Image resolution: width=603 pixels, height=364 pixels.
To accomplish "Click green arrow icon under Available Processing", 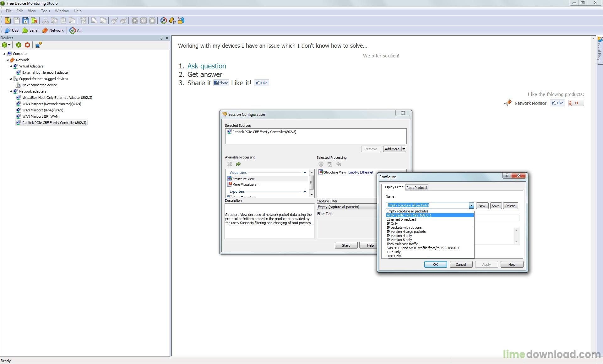I will (238, 164).
